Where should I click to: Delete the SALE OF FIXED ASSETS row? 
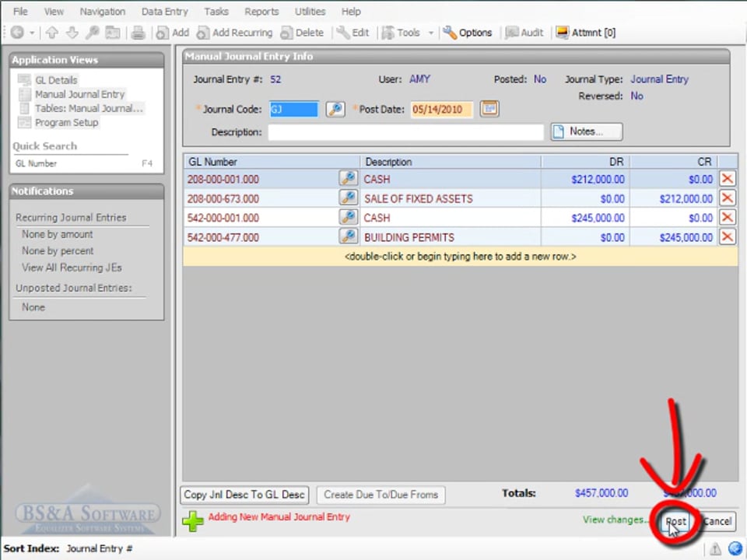coord(727,198)
